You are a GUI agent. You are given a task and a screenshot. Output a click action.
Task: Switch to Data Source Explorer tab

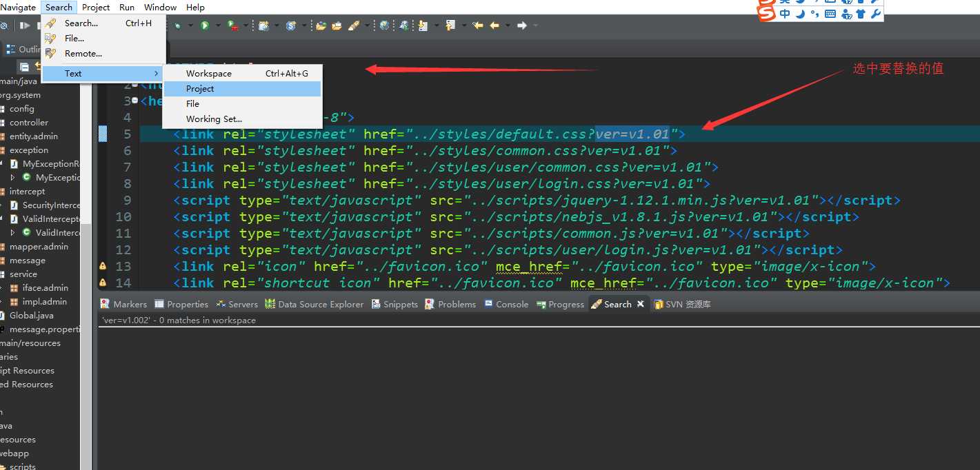314,304
